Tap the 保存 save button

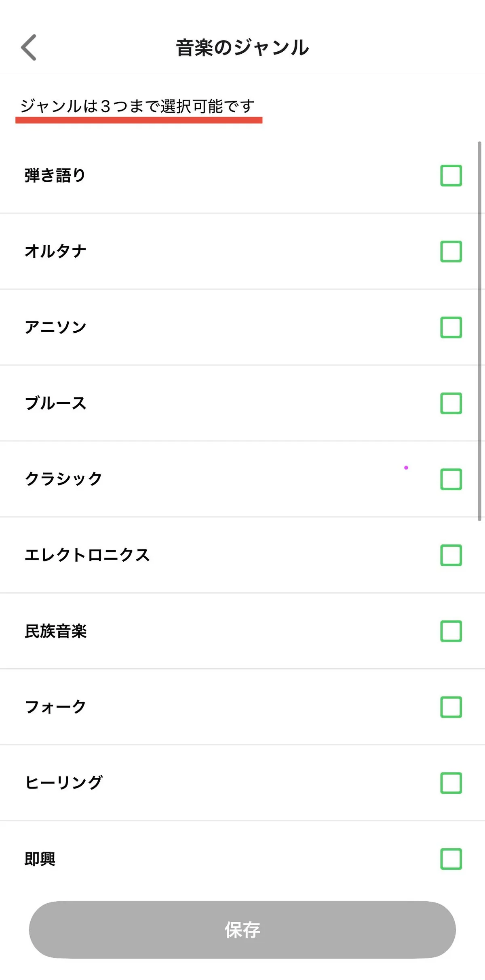[242, 930]
